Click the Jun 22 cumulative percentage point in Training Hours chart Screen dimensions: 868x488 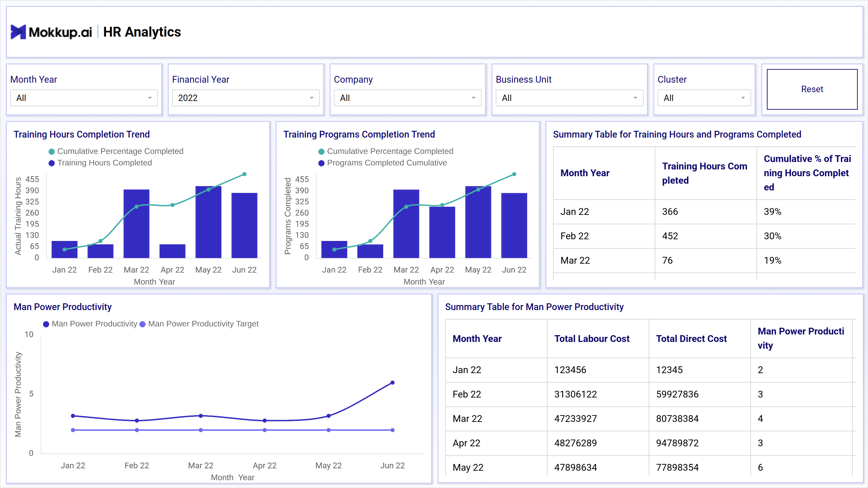244,174
